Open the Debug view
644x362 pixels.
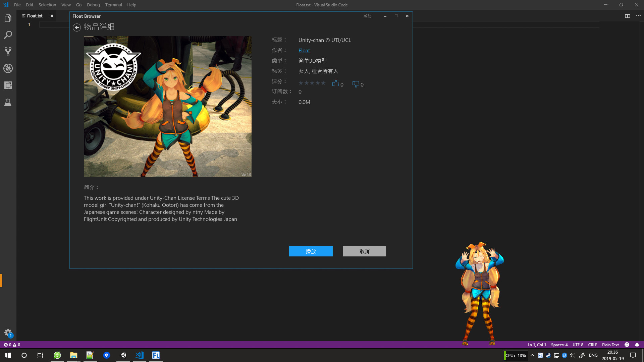coord(8,68)
